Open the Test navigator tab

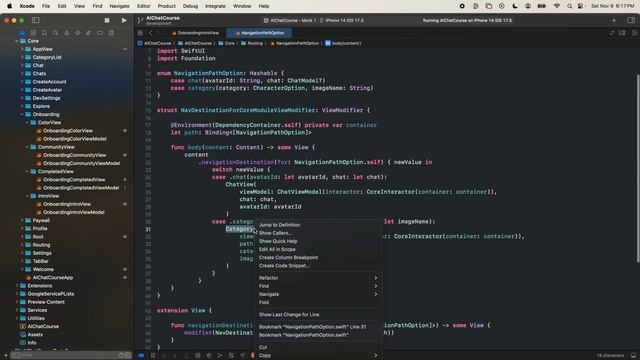click(x=78, y=33)
